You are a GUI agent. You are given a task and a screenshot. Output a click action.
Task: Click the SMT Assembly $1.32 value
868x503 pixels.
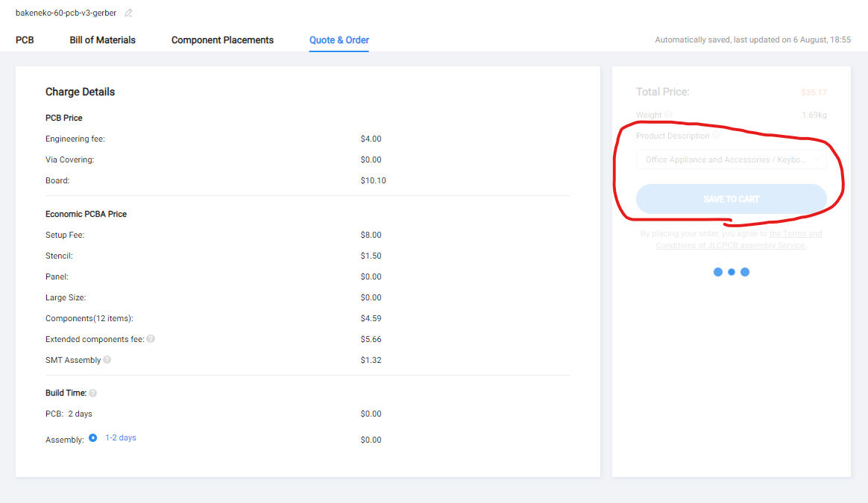tap(371, 360)
